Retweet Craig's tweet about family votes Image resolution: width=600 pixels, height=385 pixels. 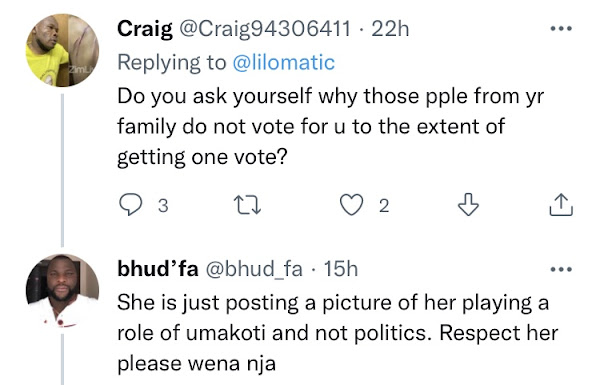pos(247,205)
